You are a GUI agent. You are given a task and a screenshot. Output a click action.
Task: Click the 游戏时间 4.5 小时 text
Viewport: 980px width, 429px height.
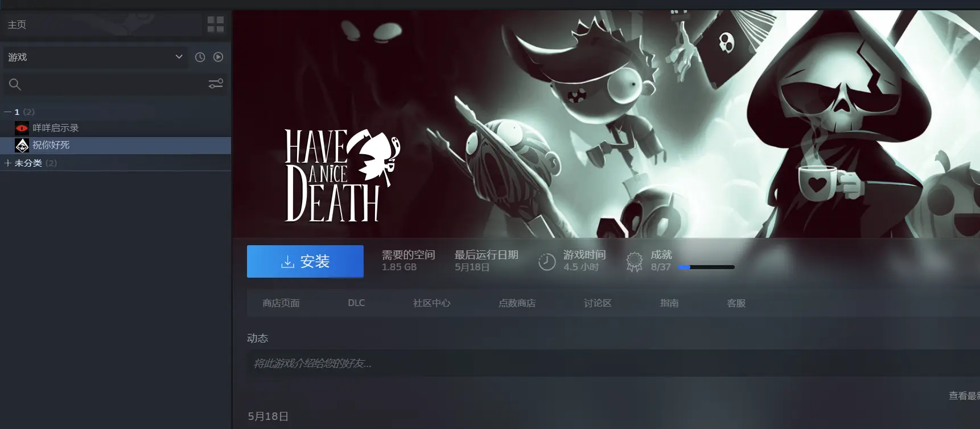coord(584,261)
